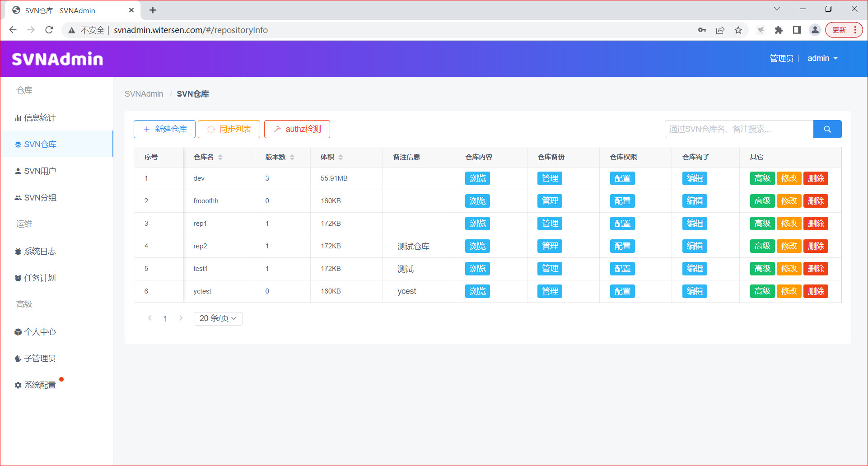The width and height of the screenshot is (868, 466).
Task: Open the 子管理员 sub-admin page
Action: [x=40, y=358]
